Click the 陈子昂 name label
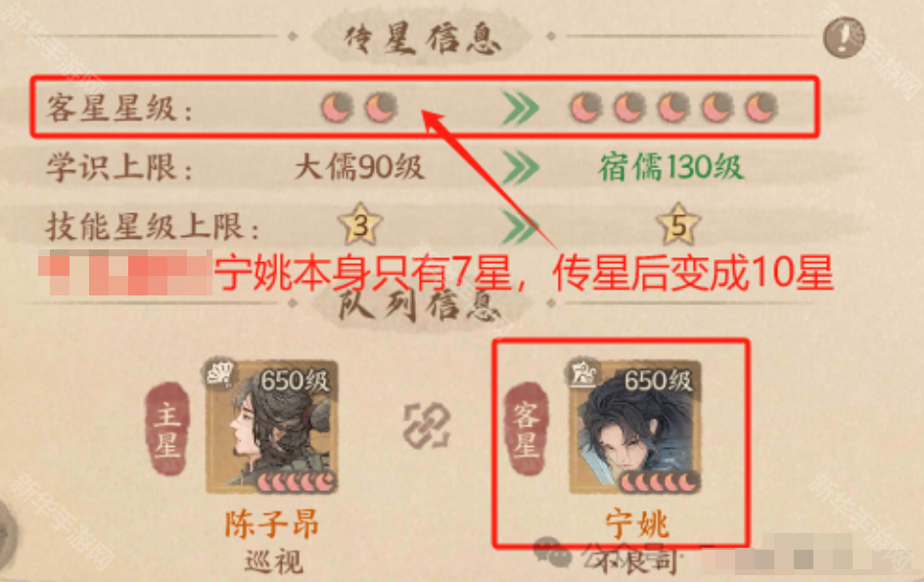The height and width of the screenshot is (582, 924). tap(272, 524)
